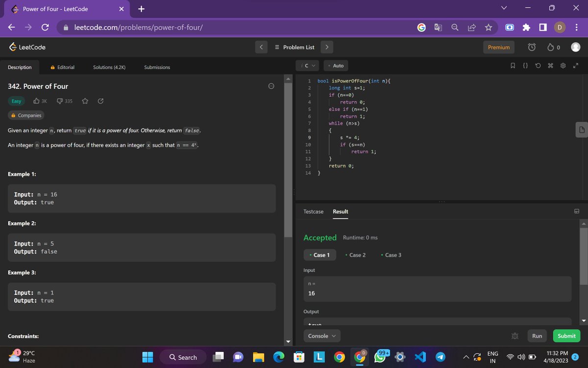The image size is (588, 368).
Task: Open the Chrome tab search chevron
Action: tap(505, 9)
